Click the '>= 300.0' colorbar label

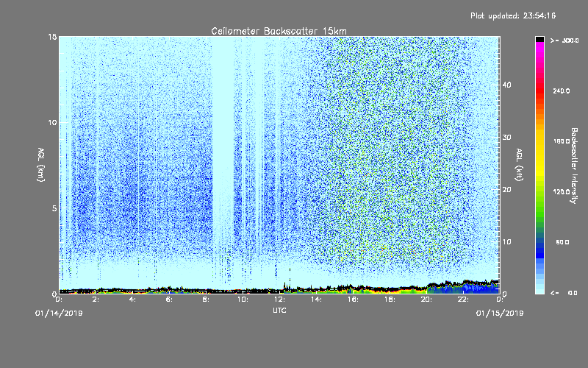564,40
